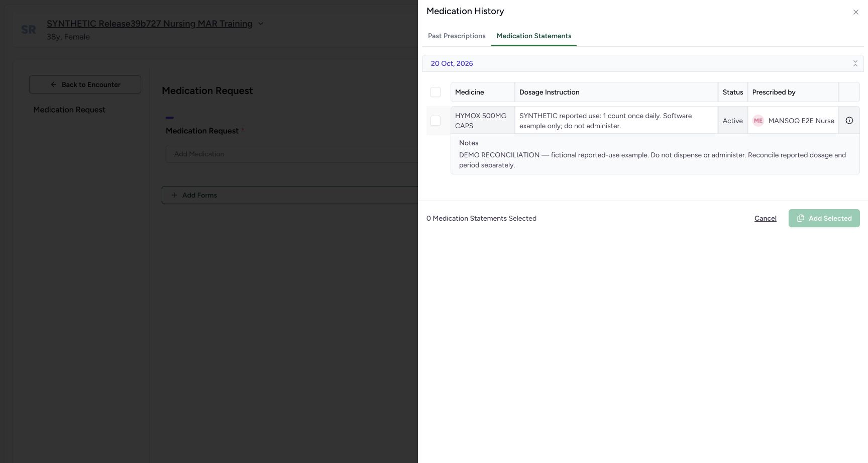
Task: Select Medication Request in left sidebar
Action: pos(69,110)
